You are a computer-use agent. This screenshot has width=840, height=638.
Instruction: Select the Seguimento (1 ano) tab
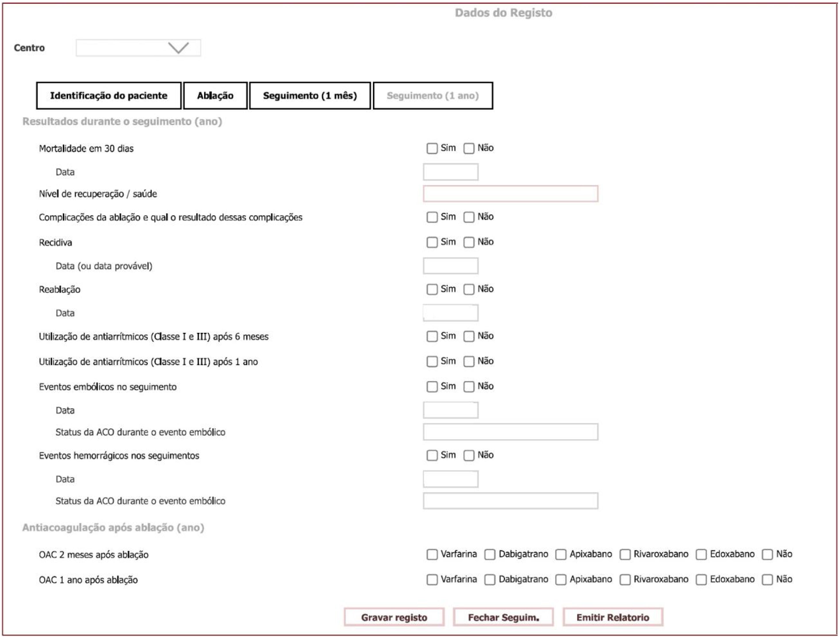tap(432, 96)
